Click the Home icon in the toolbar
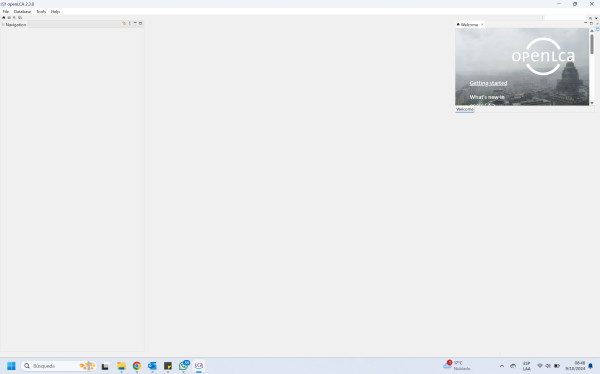This screenshot has width=600, height=374. 3,18
